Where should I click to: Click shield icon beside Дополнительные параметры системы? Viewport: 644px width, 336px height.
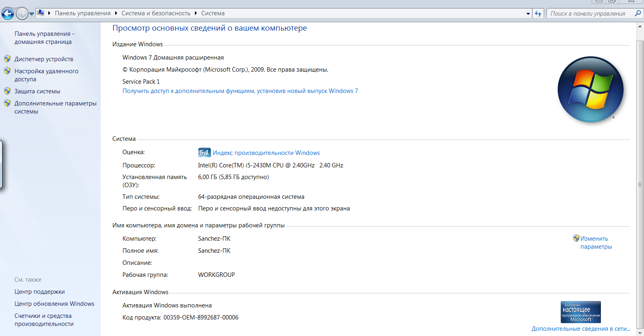coord(7,103)
